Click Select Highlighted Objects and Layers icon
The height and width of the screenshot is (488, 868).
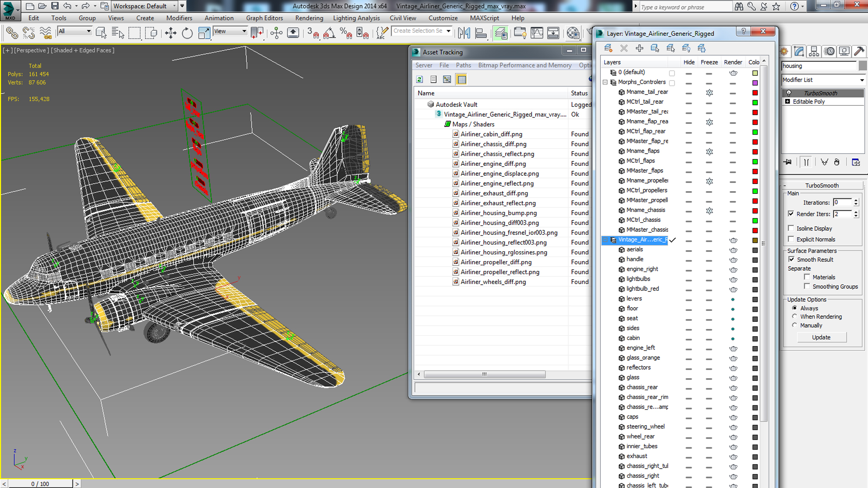pos(655,48)
